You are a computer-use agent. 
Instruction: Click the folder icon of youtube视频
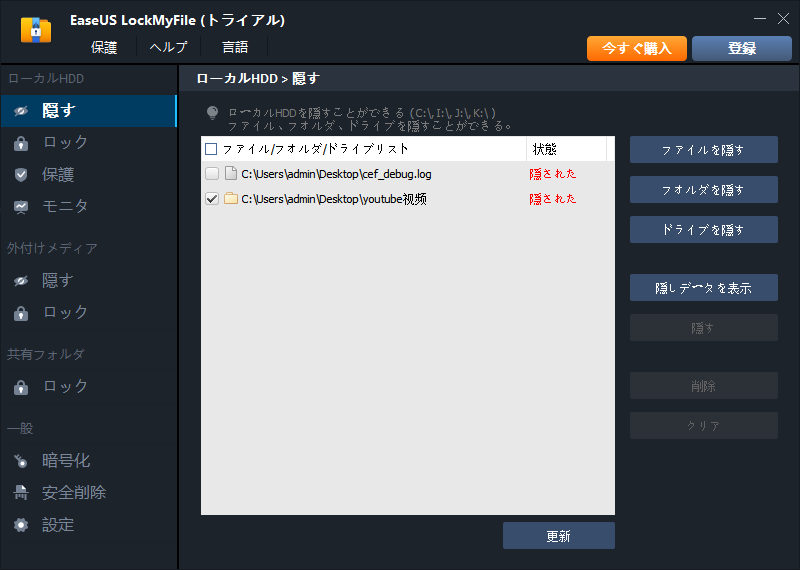(x=231, y=199)
